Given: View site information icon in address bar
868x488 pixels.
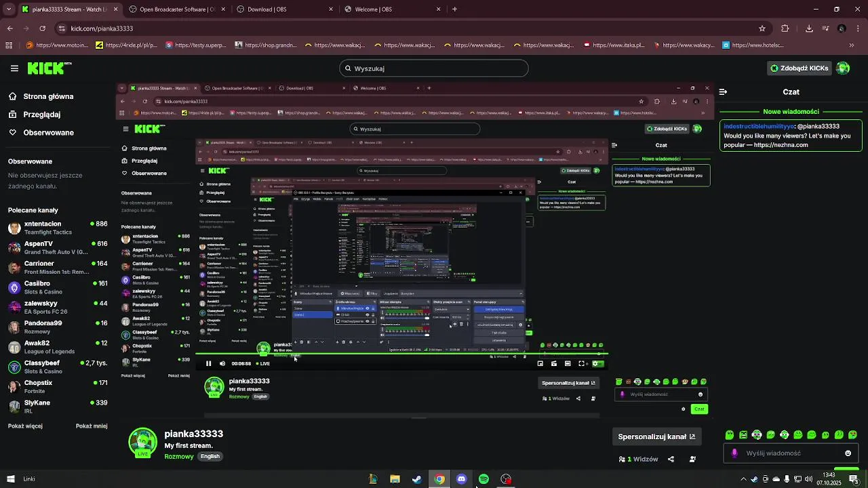Looking at the screenshot, I should click(x=62, y=28).
